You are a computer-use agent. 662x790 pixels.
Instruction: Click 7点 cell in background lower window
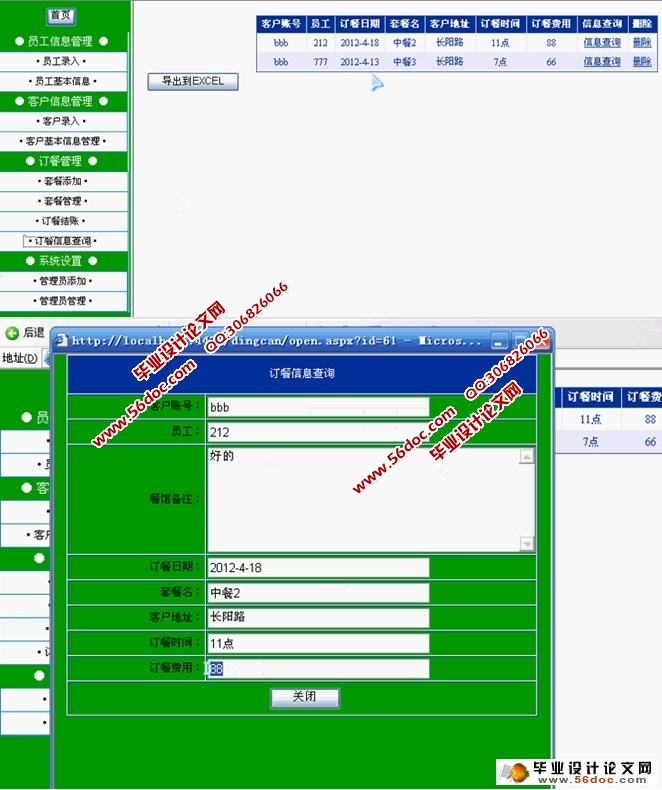(590, 442)
